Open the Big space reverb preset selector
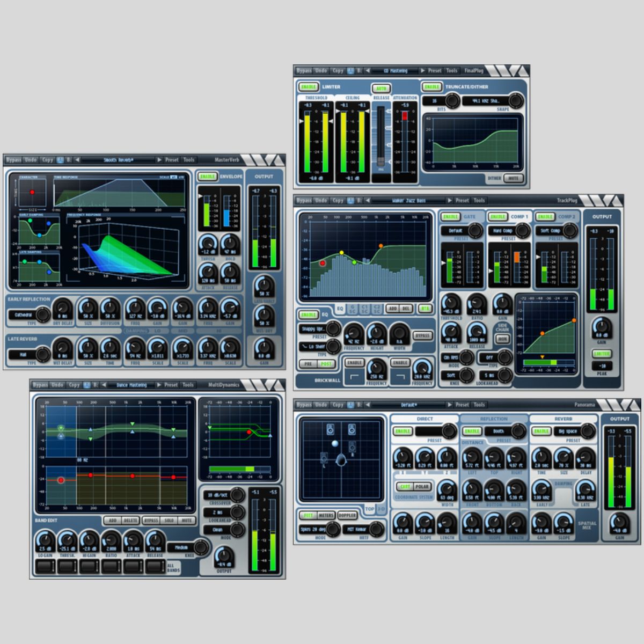644x644 pixels. coord(575,431)
